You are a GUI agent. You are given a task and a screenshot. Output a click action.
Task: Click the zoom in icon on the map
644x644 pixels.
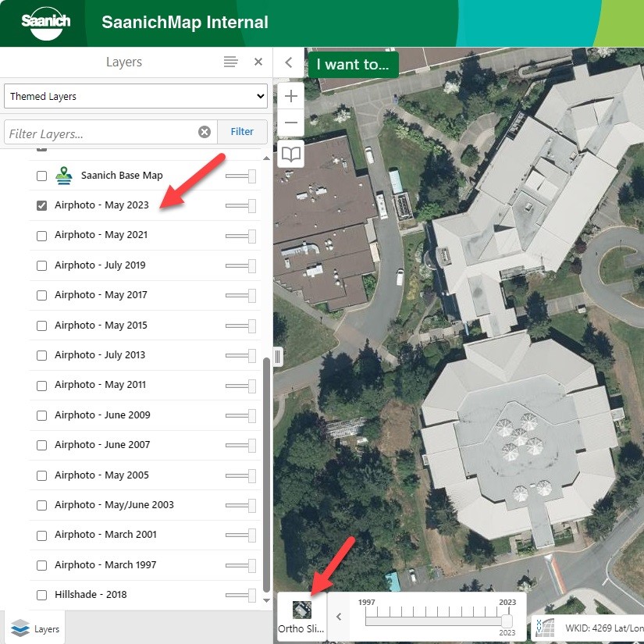click(x=290, y=95)
